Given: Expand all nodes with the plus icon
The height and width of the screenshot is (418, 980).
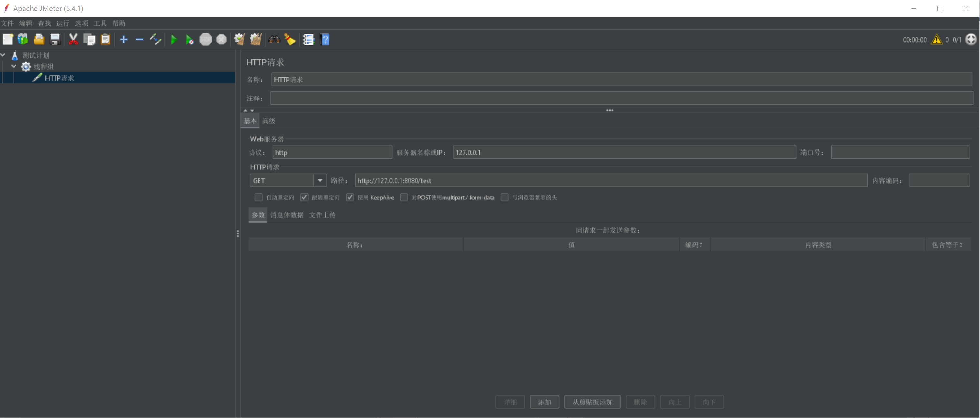Looking at the screenshot, I should point(124,40).
